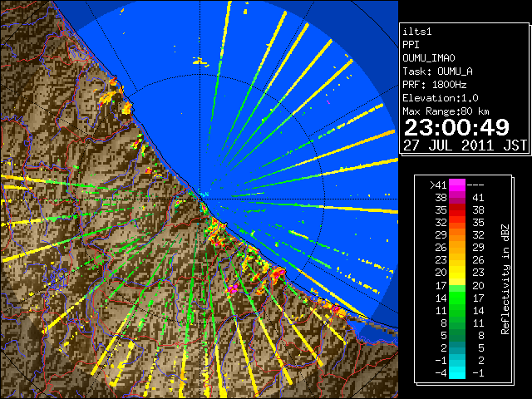Screen dimensions: 532x399
Task: Pick the yellow band of the reflectivity scale
Action: (x=457, y=273)
